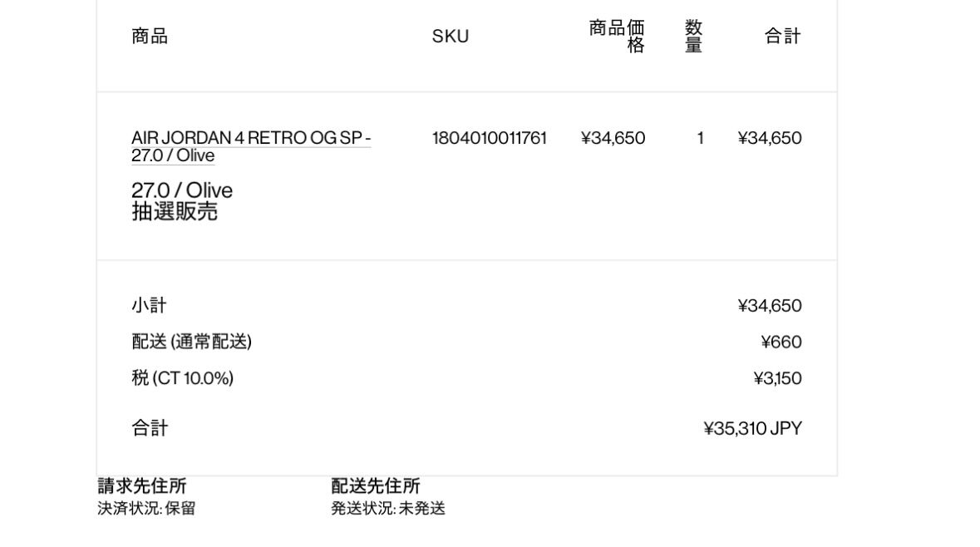
Task: Select the SKU number 1804010011761
Action: click(489, 138)
